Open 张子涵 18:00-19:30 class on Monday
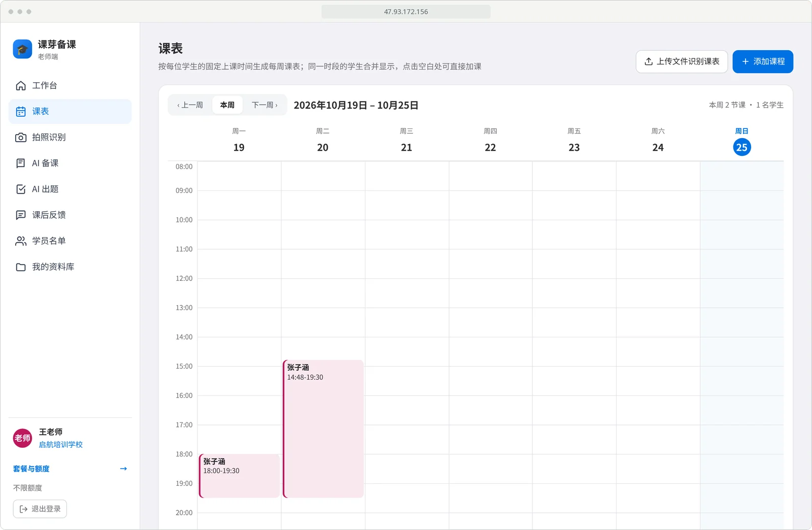The height and width of the screenshot is (530, 812). click(x=239, y=476)
